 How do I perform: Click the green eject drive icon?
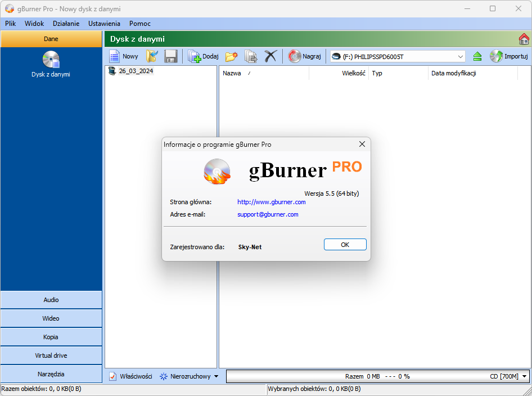click(x=477, y=56)
